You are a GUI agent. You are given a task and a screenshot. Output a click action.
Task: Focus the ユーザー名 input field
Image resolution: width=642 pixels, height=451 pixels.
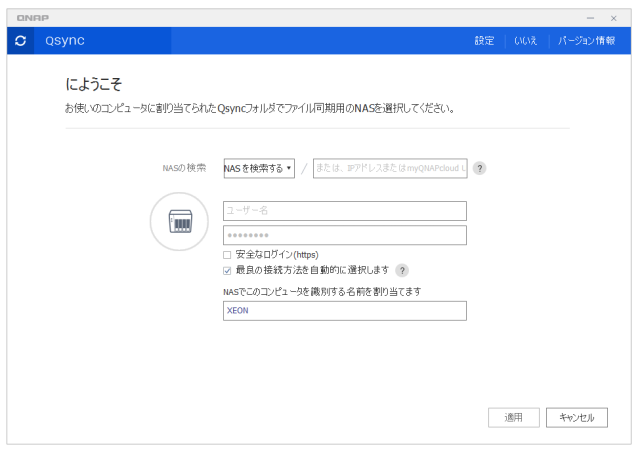tap(345, 211)
